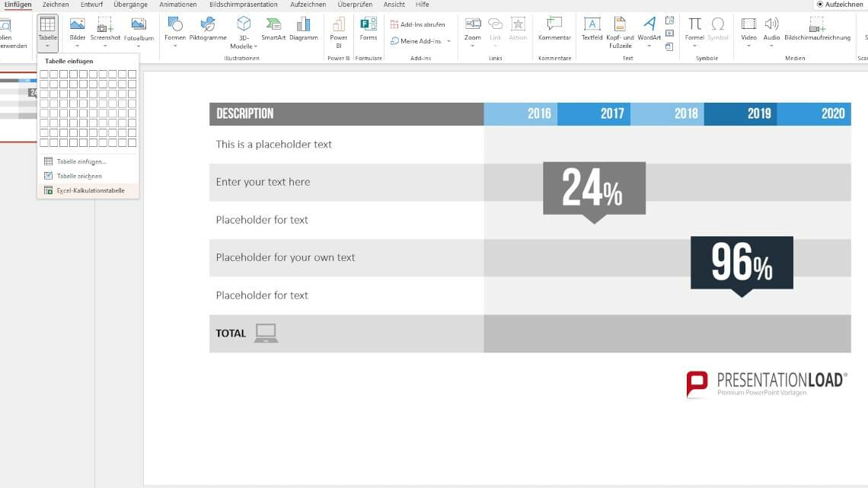Add a Kommentar to the slide

554,29
